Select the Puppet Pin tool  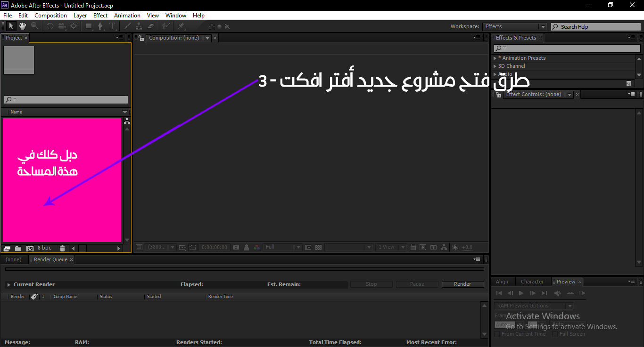coord(181,26)
